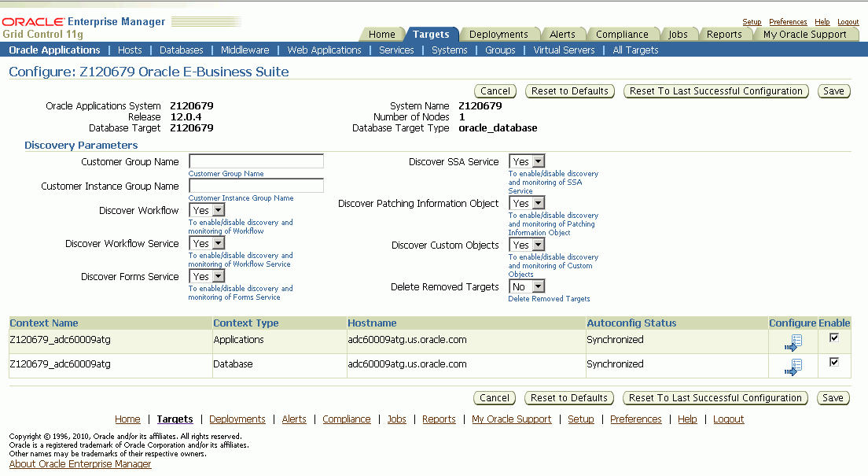This screenshot has height=476, width=868.
Task: Click the bottom Reset to Defaults button
Action: coord(569,398)
